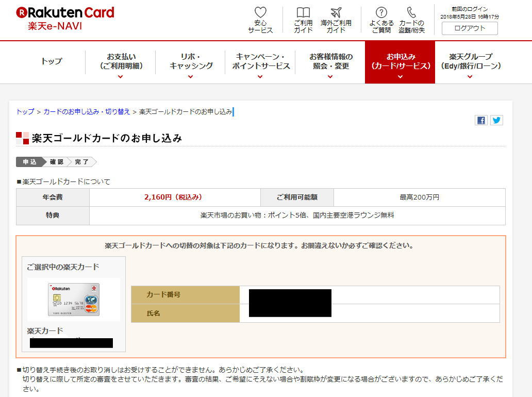Click the Rakuten card thumbnail image

point(74,299)
